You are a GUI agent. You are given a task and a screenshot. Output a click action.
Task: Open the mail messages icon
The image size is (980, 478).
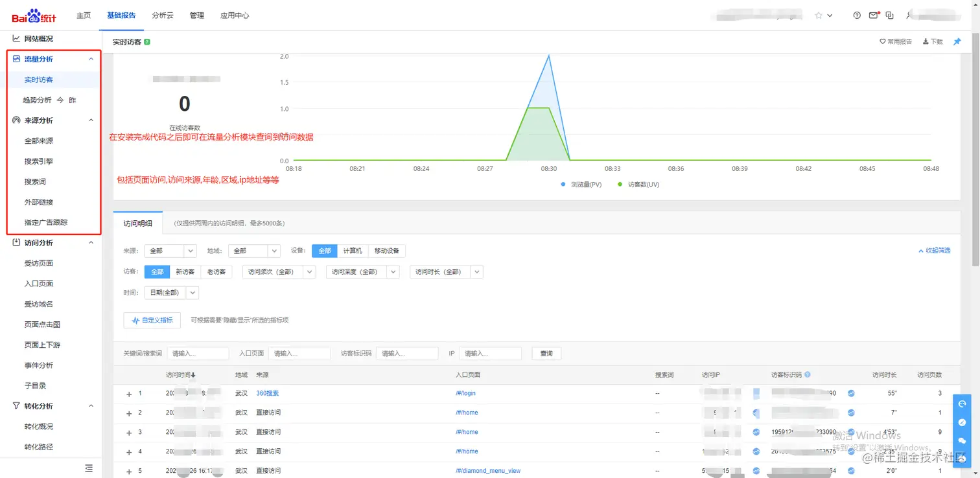[874, 16]
